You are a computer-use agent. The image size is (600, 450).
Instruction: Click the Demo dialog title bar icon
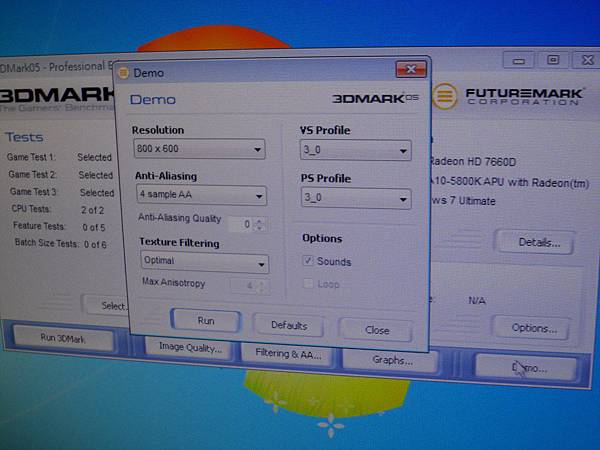pos(123,72)
